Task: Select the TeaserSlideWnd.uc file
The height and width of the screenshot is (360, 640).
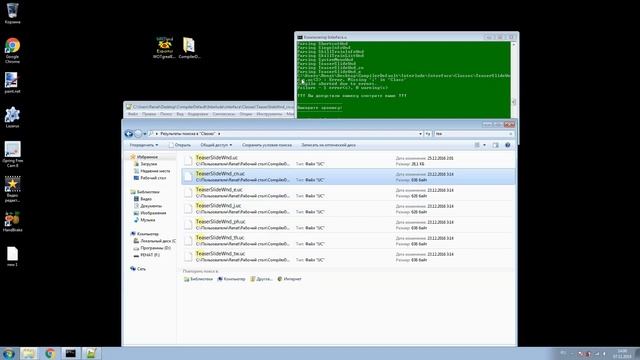Action: 348,160
